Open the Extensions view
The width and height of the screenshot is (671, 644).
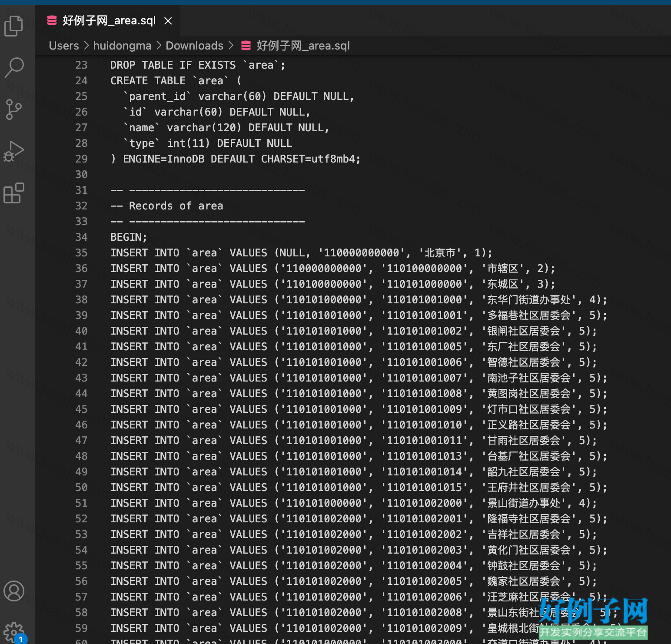(x=13, y=193)
